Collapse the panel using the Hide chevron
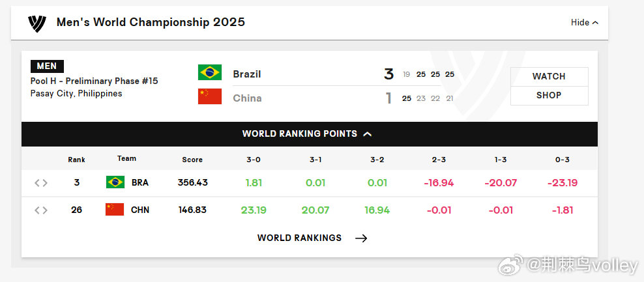 pos(585,23)
